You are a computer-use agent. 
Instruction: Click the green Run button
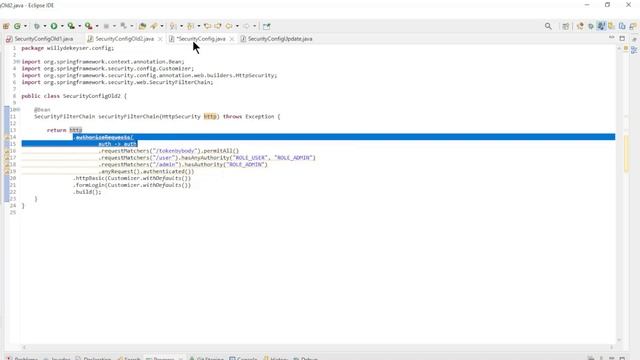click(54, 26)
